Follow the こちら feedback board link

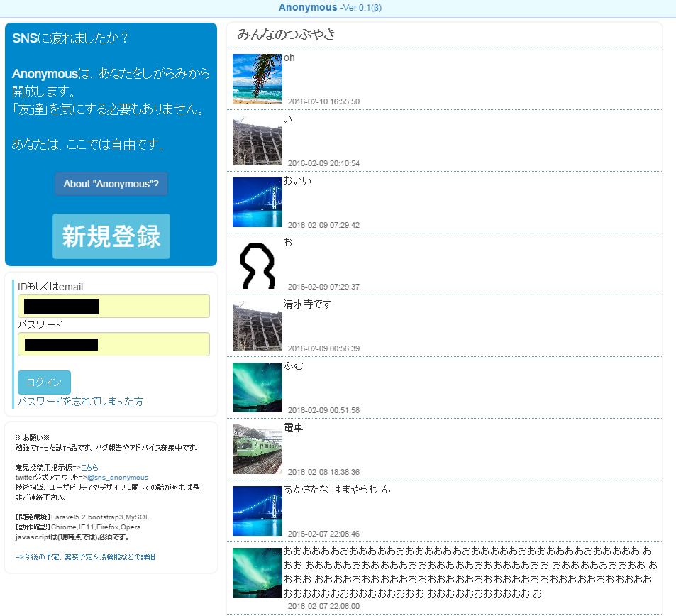(89, 468)
